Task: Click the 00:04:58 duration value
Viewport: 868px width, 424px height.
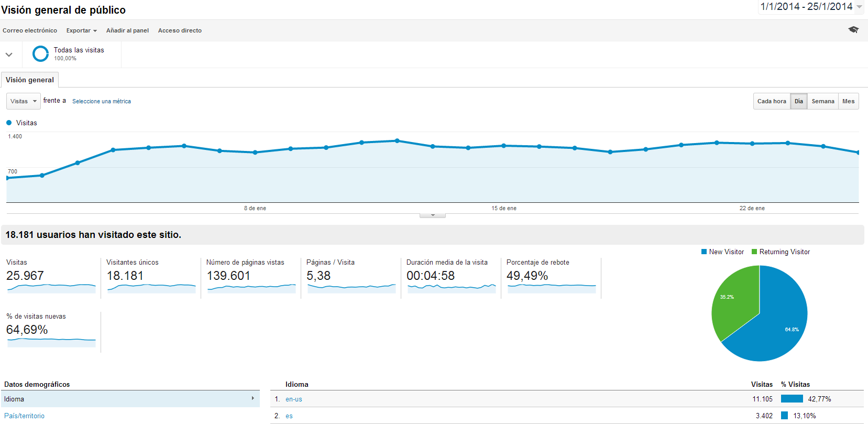Action: [431, 276]
